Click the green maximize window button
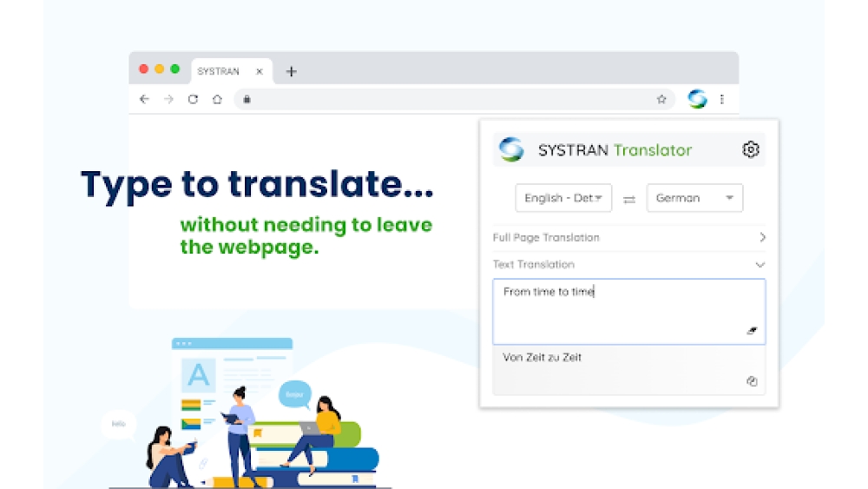The height and width of the screenshot is (489, 868). (x=175, y=69)
